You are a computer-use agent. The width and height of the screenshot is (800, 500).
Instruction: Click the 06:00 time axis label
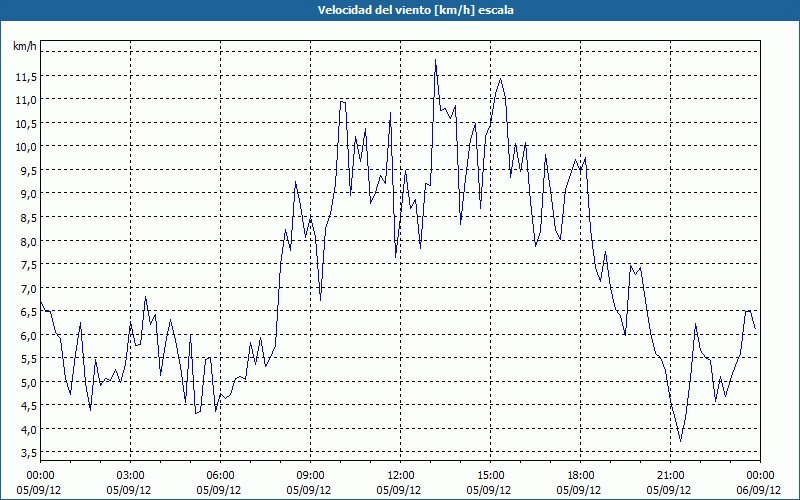coord(220,476)
